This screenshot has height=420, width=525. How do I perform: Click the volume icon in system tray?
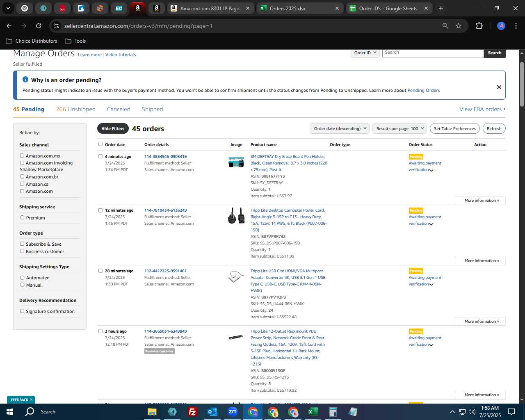(472, 412)
